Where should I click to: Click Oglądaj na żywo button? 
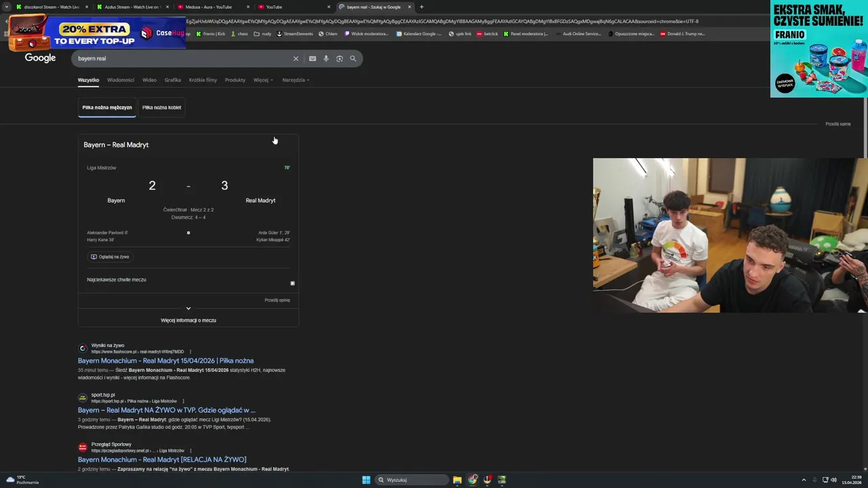[x=110, y=257]
